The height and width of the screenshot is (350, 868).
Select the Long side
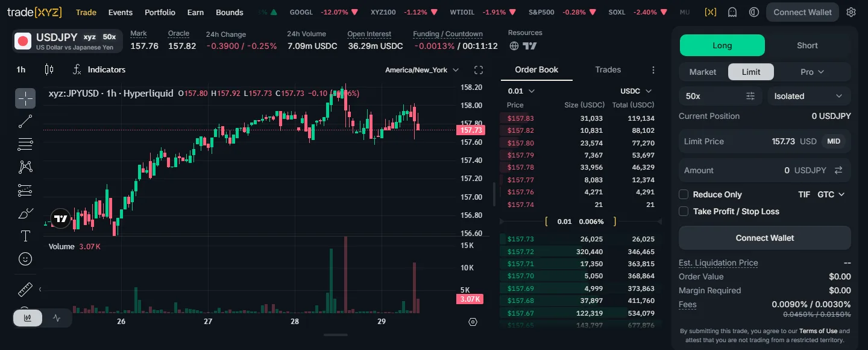722,45
